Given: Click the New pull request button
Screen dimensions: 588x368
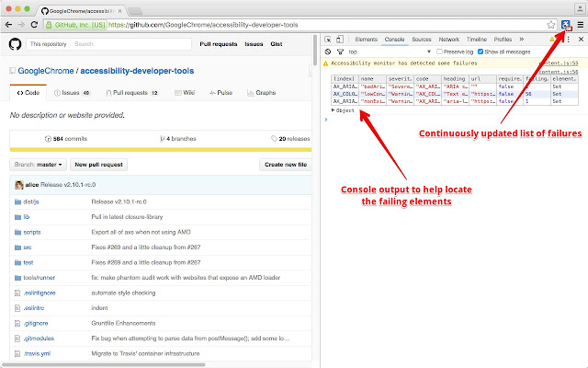Looking at the screenshot, I should [x=98, y=165].
